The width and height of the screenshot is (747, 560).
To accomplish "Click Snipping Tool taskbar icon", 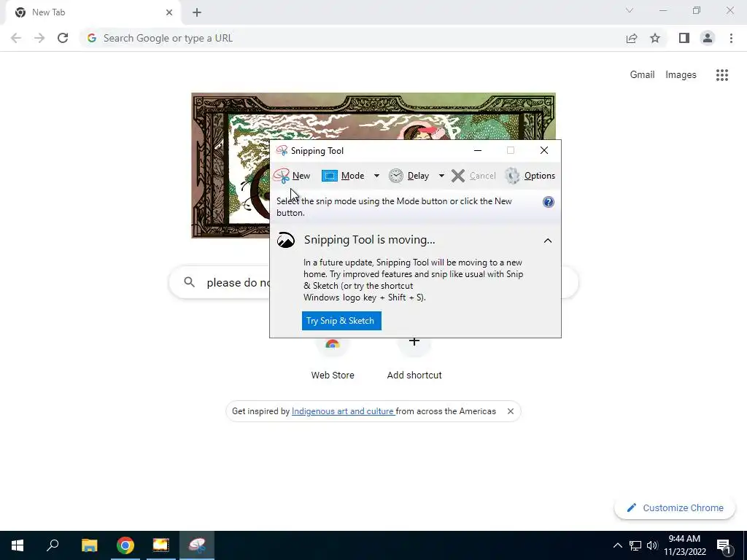I will [x=197, y=545].
